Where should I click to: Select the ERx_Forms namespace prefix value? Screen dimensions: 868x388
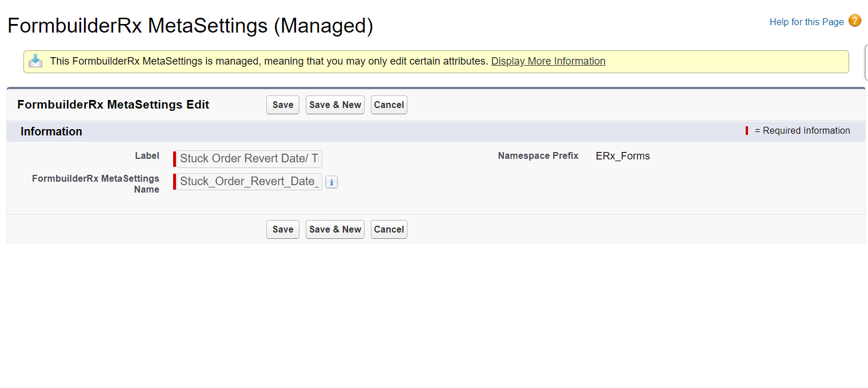[x=622, y=156]
